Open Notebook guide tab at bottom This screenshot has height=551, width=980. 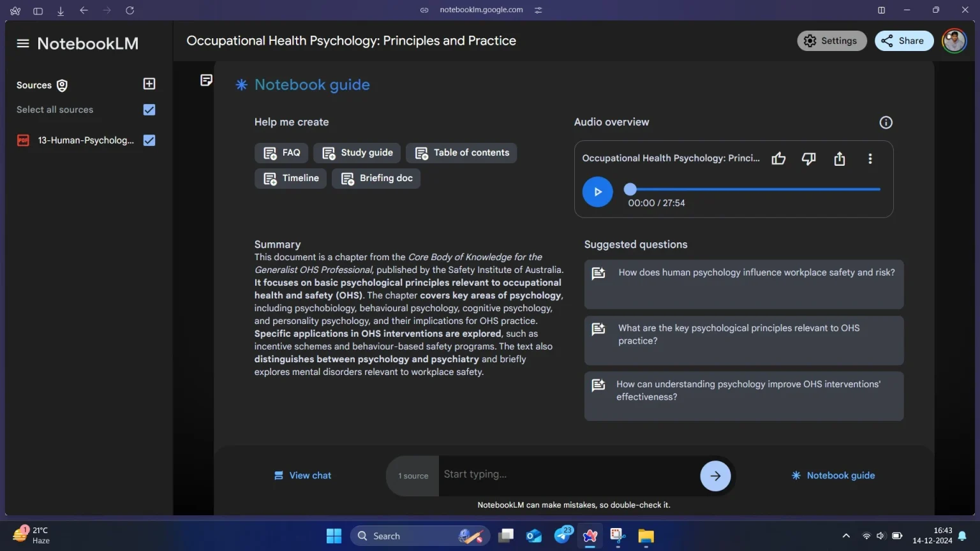833,476
